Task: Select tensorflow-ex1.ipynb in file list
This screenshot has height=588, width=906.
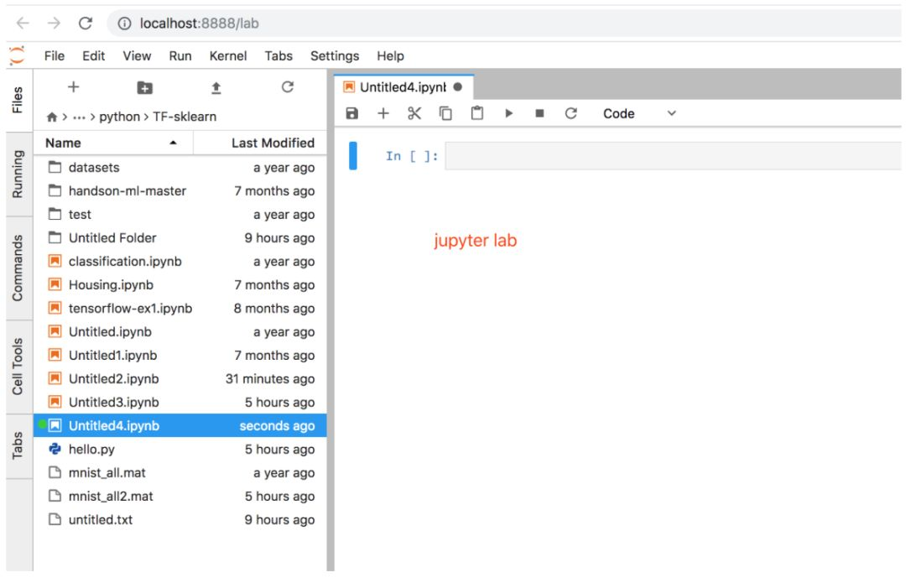Action: click(x=180, y=309)
